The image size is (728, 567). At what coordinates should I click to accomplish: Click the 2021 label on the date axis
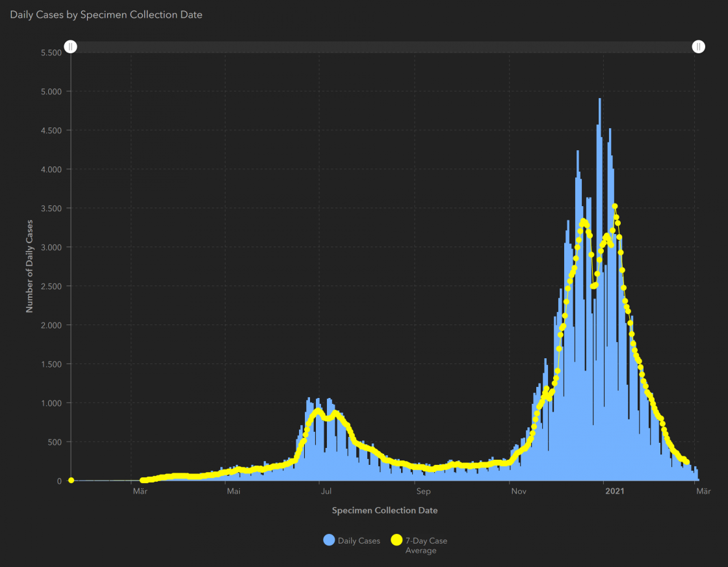tap(614, 492)
